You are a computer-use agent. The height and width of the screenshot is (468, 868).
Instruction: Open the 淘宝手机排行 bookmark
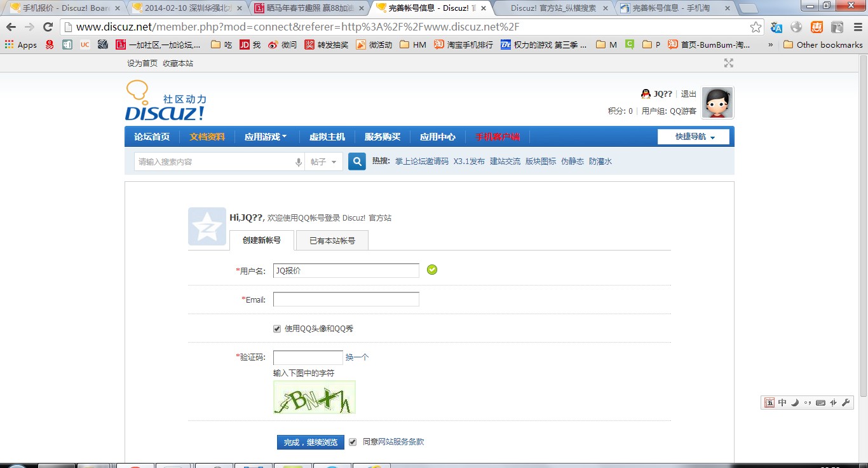pos(463,45)
